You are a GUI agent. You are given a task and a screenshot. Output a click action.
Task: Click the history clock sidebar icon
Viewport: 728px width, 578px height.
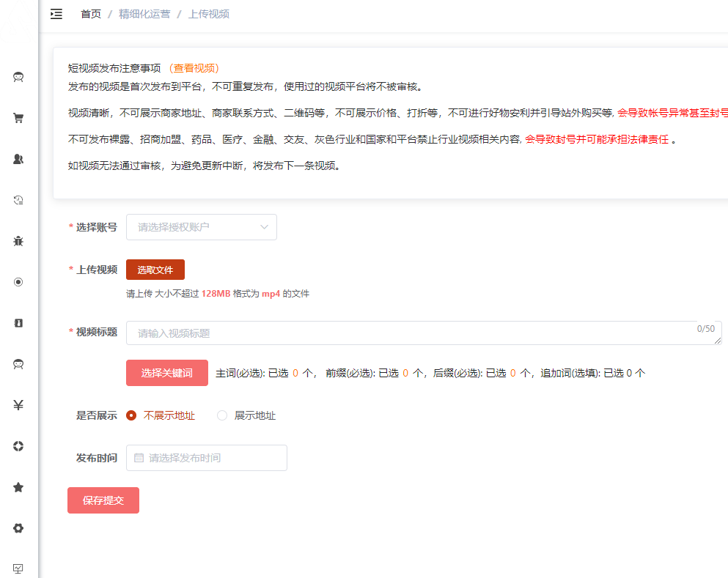point(19,200)
